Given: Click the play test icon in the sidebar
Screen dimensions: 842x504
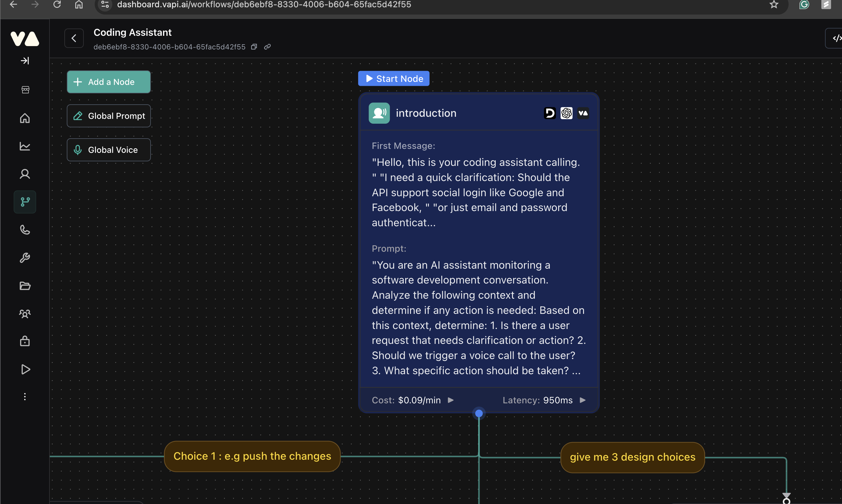Looking at the screenshot, I should click(x=25, y=369).
